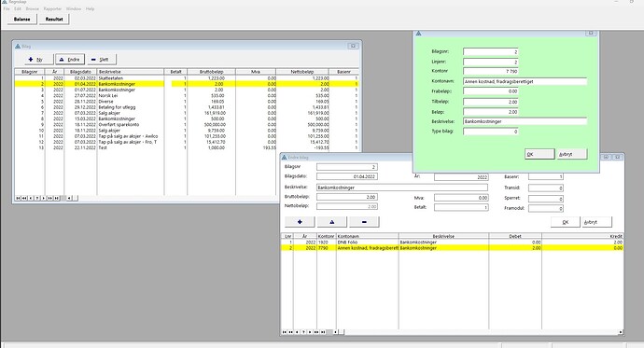Click the Kontonavn field in green dialog
The height and width of the screenshot is (348, 644).
[525, 82]
